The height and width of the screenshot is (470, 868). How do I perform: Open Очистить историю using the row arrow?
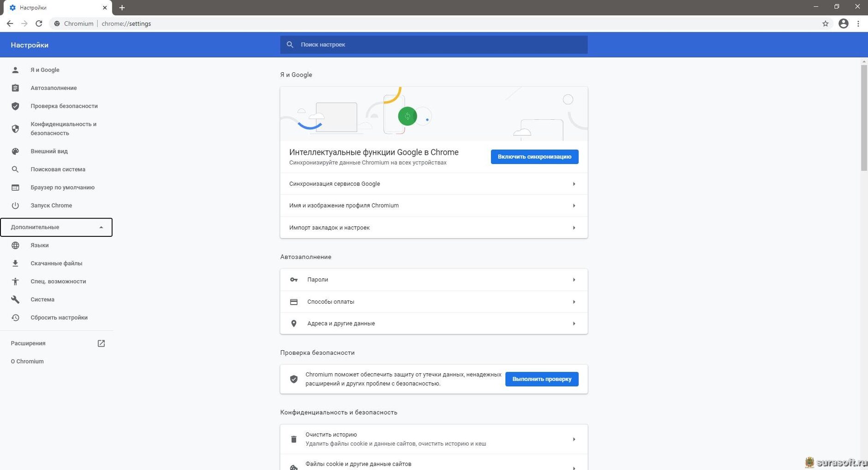click(x=574, y=439)
